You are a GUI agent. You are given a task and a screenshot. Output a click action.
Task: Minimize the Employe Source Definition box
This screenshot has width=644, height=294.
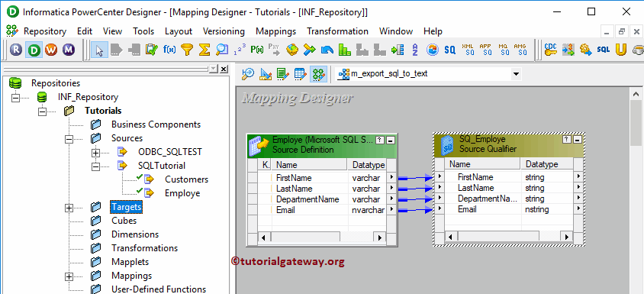(390, 141)
